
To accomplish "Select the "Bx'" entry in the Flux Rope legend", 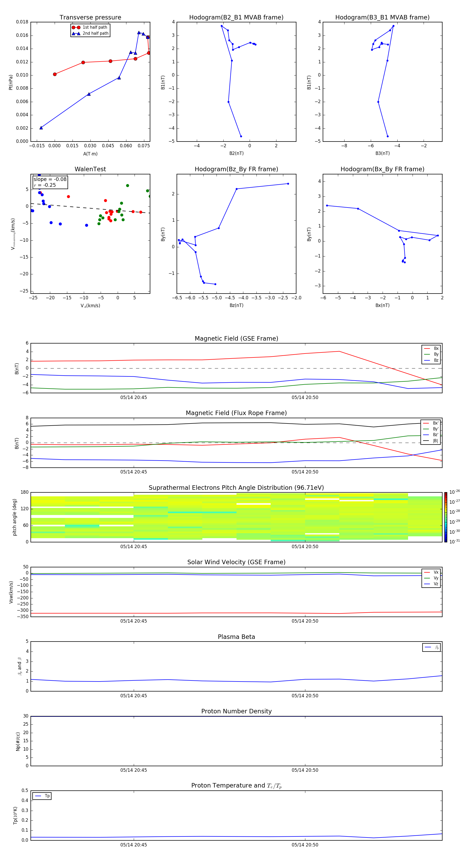I will tap(431, 423).
